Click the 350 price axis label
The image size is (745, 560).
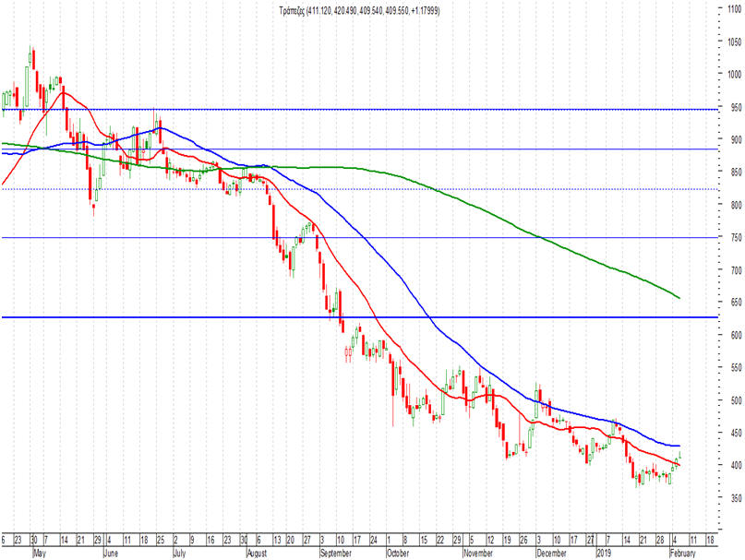tap(736, 498)
